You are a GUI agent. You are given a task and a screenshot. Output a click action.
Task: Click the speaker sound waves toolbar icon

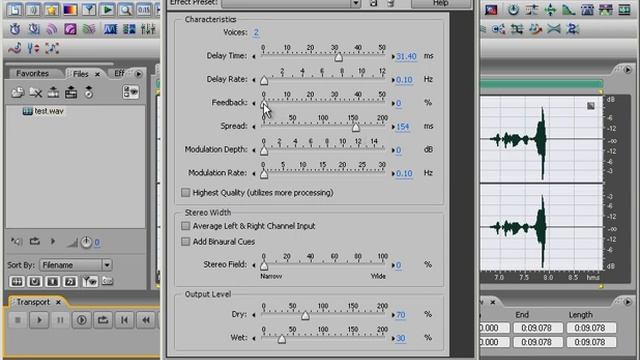click(33, 10)
